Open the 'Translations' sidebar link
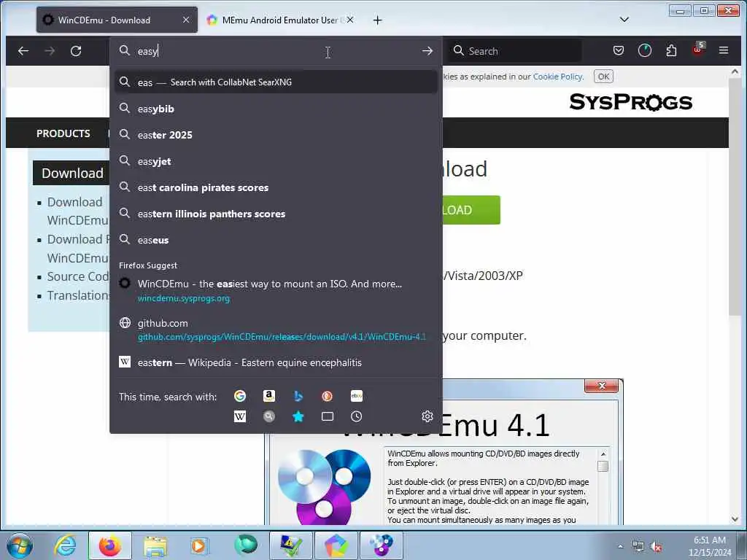 78,295
